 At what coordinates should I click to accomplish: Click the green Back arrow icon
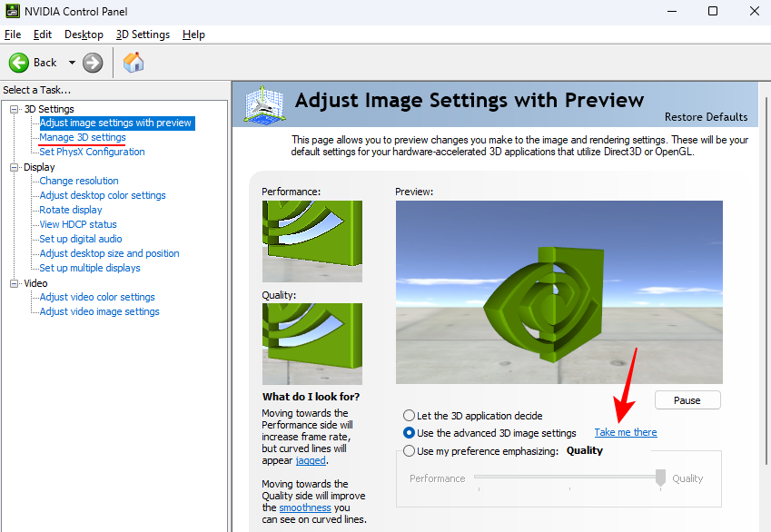coord(19,63)
